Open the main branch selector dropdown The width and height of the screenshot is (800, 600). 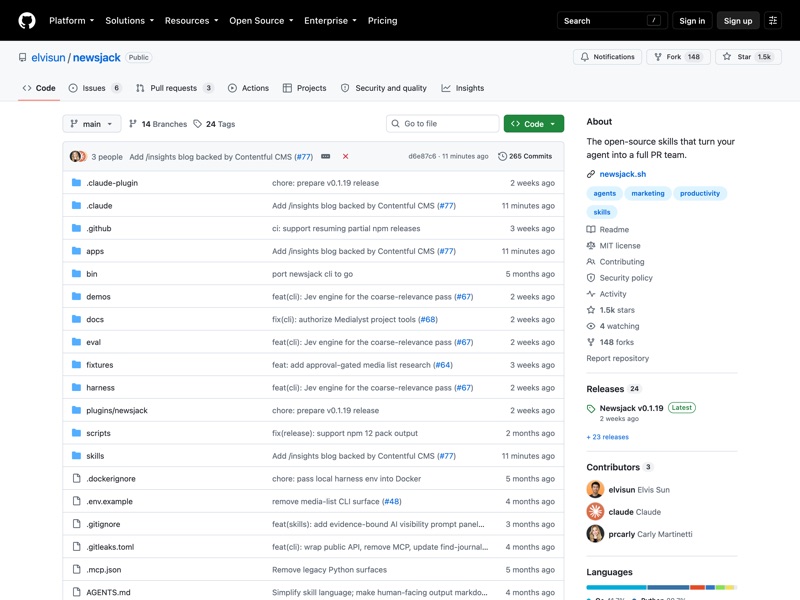pos(92,124)
